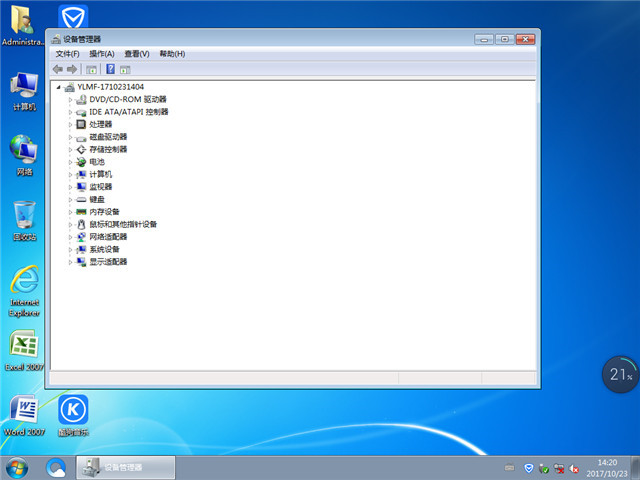
Task: Expand the DVD/CD-ROM 驱动器 node
Action: pyautogui.click(x=70, y=100)
